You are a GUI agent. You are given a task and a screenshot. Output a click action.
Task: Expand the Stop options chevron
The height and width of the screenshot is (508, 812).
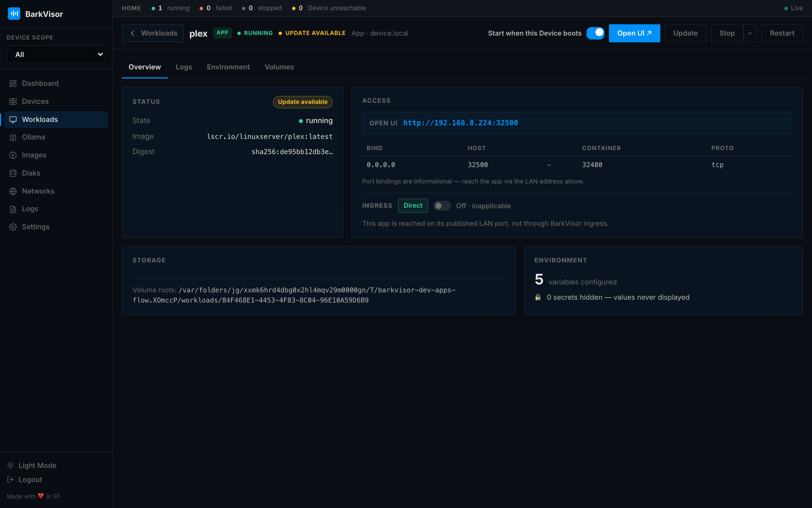tap(750, 33)
